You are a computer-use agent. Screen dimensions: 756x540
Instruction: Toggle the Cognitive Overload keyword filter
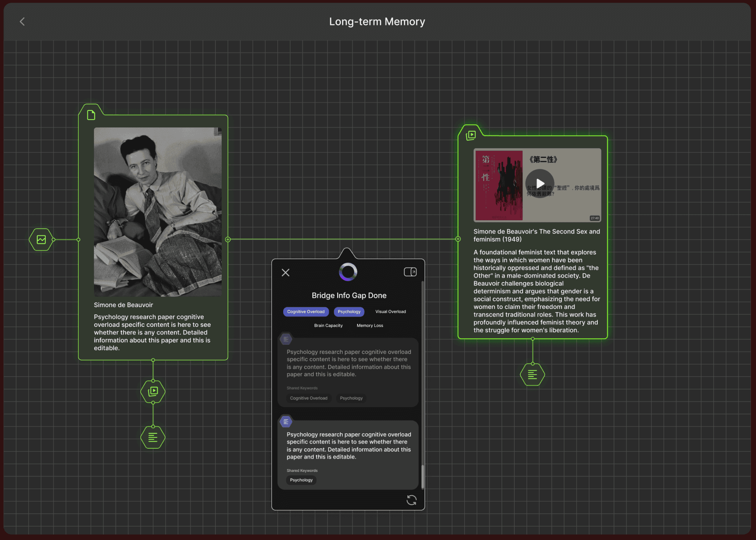[306, 312]
